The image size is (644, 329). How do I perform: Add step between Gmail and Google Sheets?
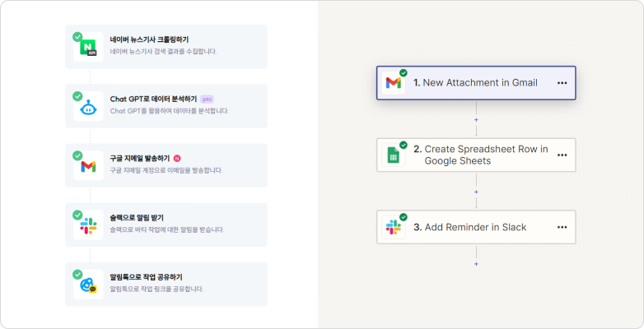click(x=477, y=120)
